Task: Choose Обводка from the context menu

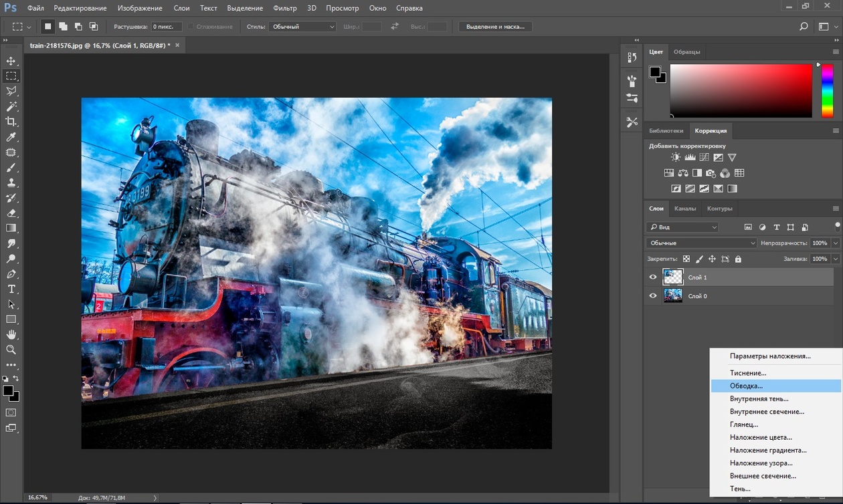Action: (746, 386)
